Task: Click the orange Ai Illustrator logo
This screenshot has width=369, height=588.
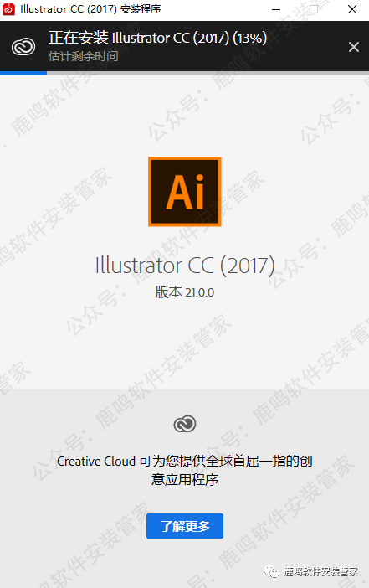Action: click(185, 192)
